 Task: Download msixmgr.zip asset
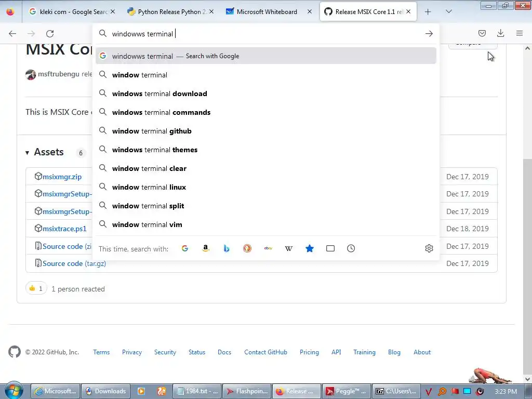click(x=62, y=177)
